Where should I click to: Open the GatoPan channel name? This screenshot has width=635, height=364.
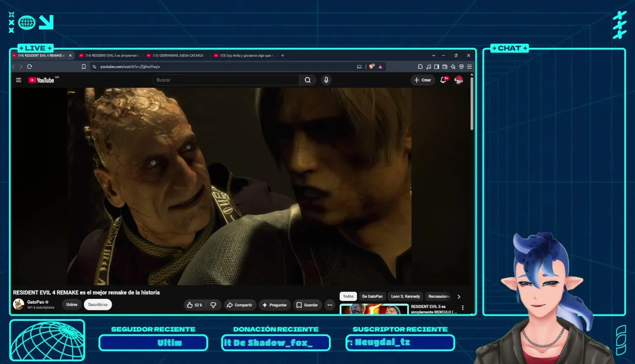[x=35, y=302]
